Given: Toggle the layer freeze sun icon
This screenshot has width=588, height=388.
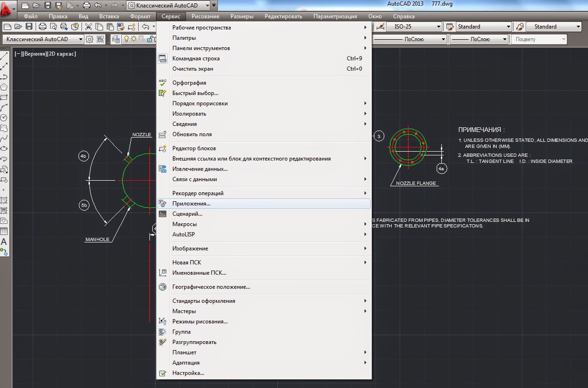Looking at the screenshot, I should pyautogui.click(x=134, y=39).
